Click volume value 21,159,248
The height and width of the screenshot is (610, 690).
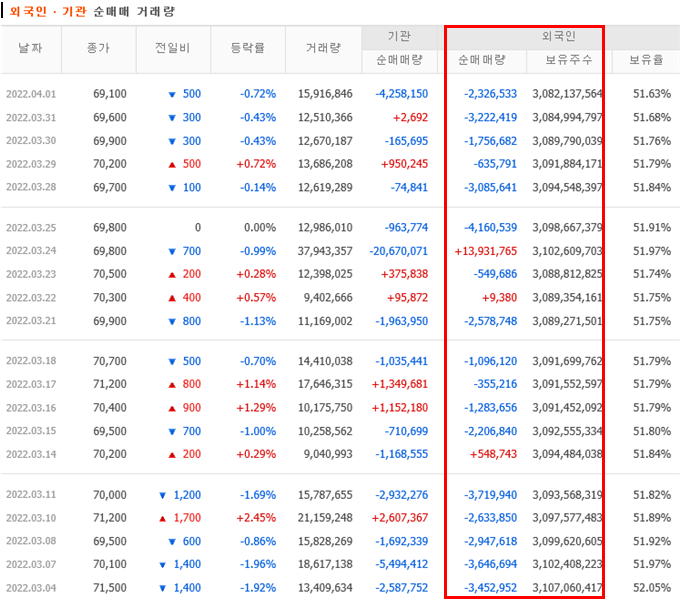pos(325,518)
